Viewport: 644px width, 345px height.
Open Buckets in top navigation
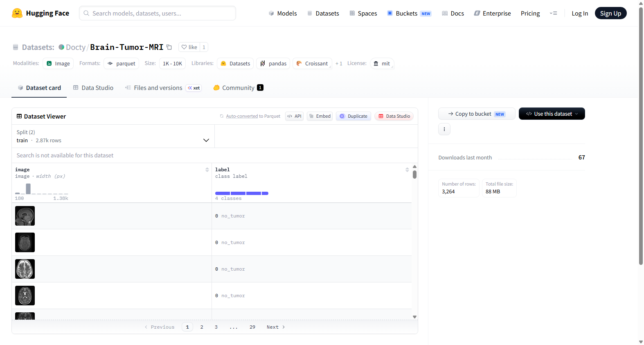pos(409,13)
